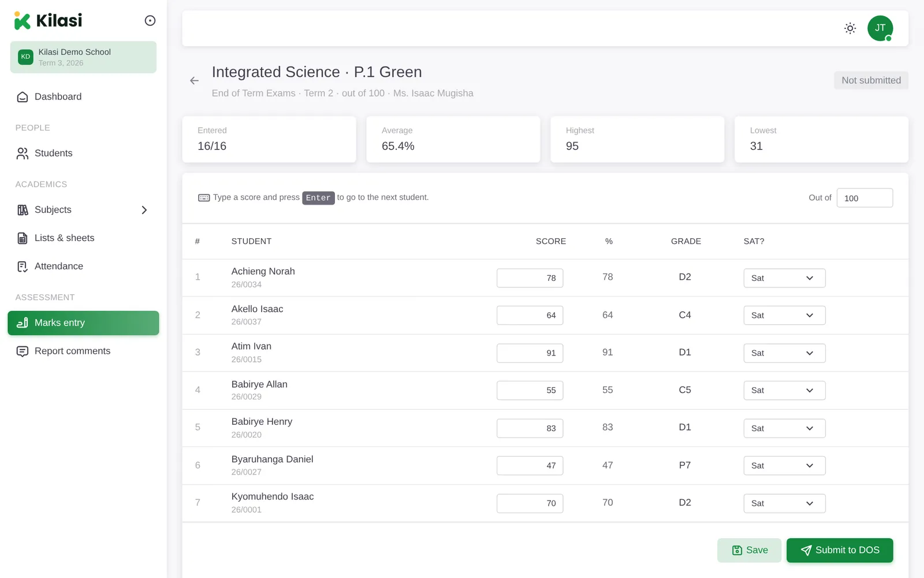Open Attendance in the sidebar

[83, 266]
